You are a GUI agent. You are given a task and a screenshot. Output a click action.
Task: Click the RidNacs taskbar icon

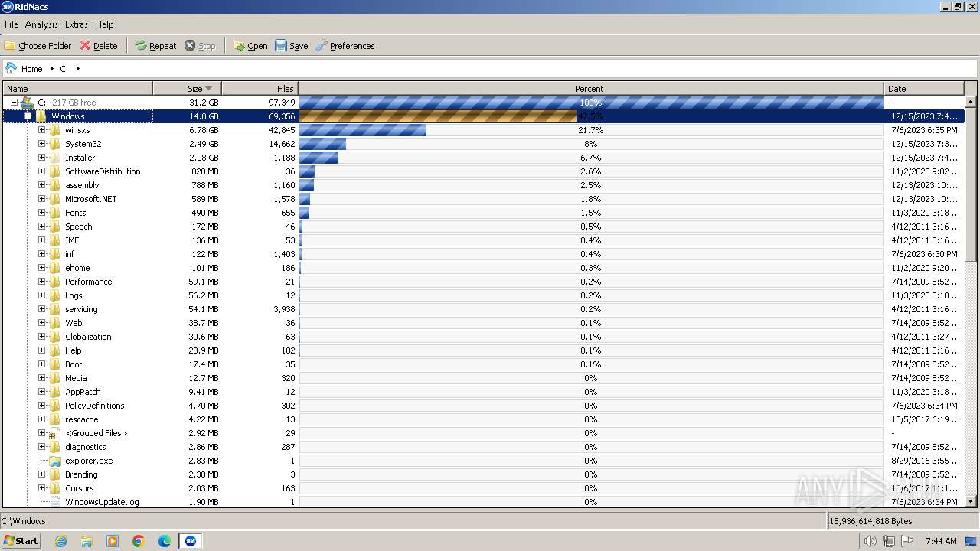(191, 541)
